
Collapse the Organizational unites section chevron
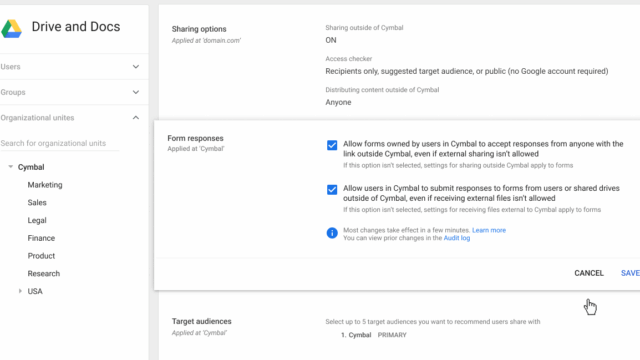(136, 118)
